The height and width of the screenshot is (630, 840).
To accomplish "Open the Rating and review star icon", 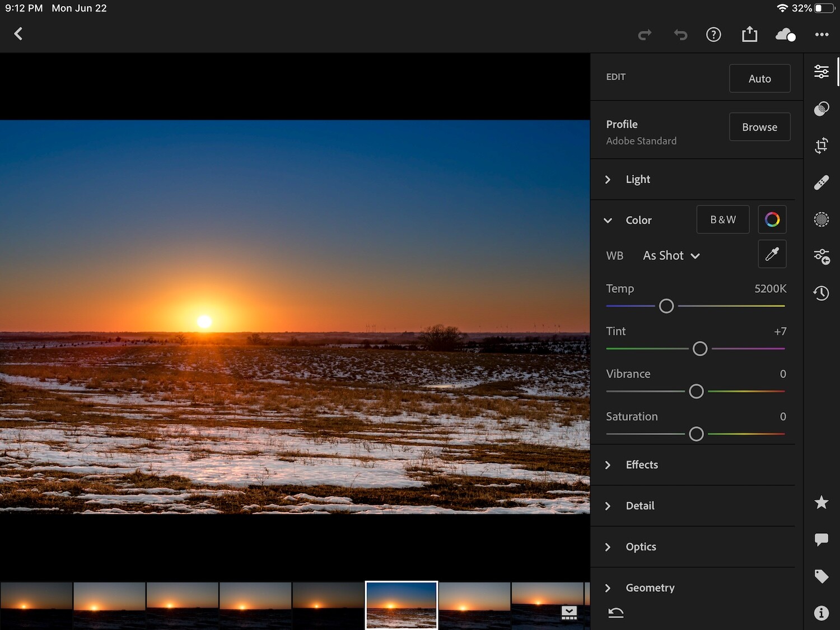I will [821, 502].
